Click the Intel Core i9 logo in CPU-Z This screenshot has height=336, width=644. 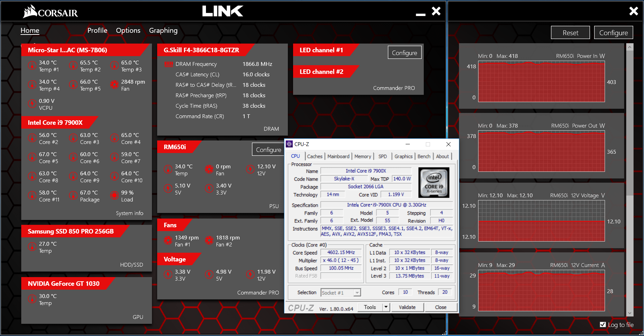coord(434,182)
